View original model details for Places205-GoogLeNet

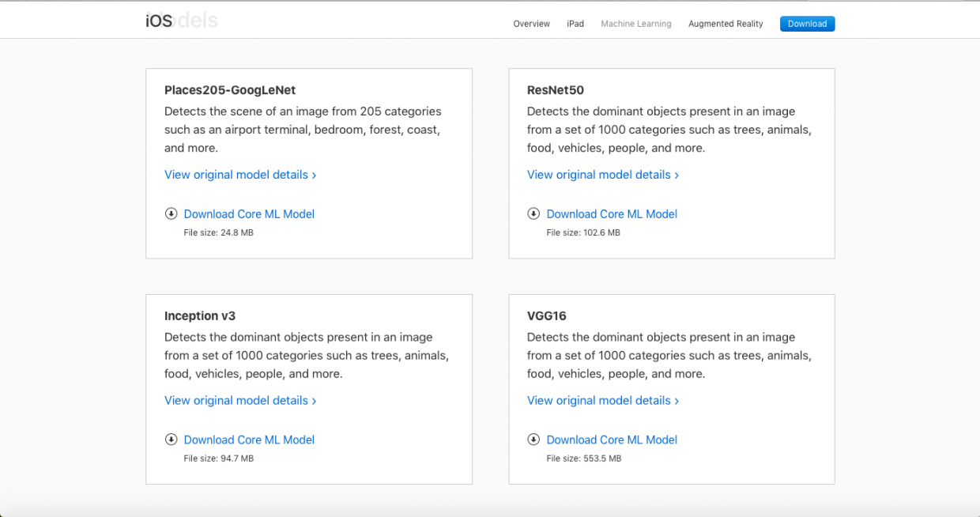point(240,175)
